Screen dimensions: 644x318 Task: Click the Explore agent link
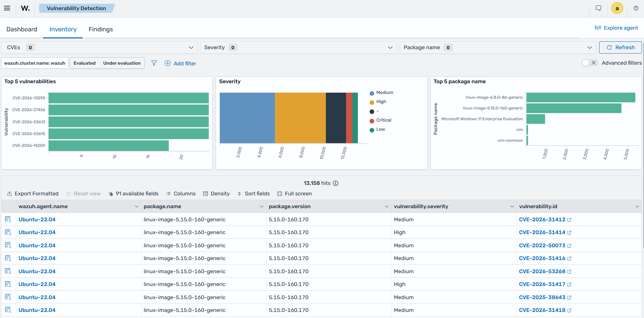tap(616, 28)
